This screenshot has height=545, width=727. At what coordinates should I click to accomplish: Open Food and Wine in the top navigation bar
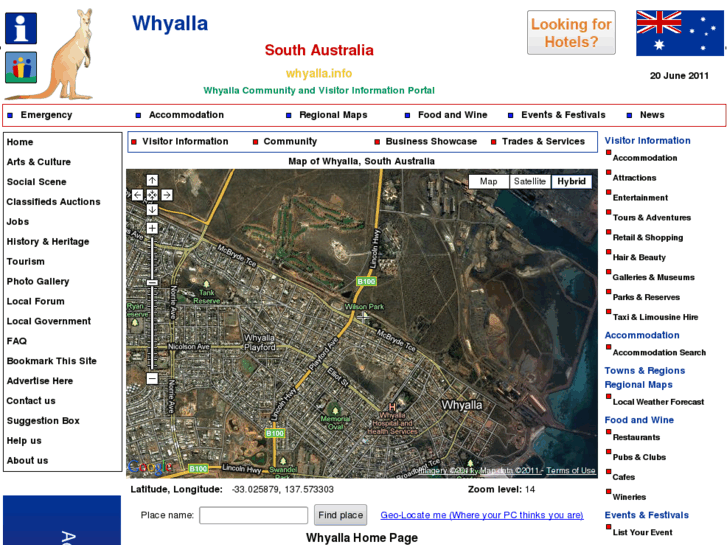point(453,115)
